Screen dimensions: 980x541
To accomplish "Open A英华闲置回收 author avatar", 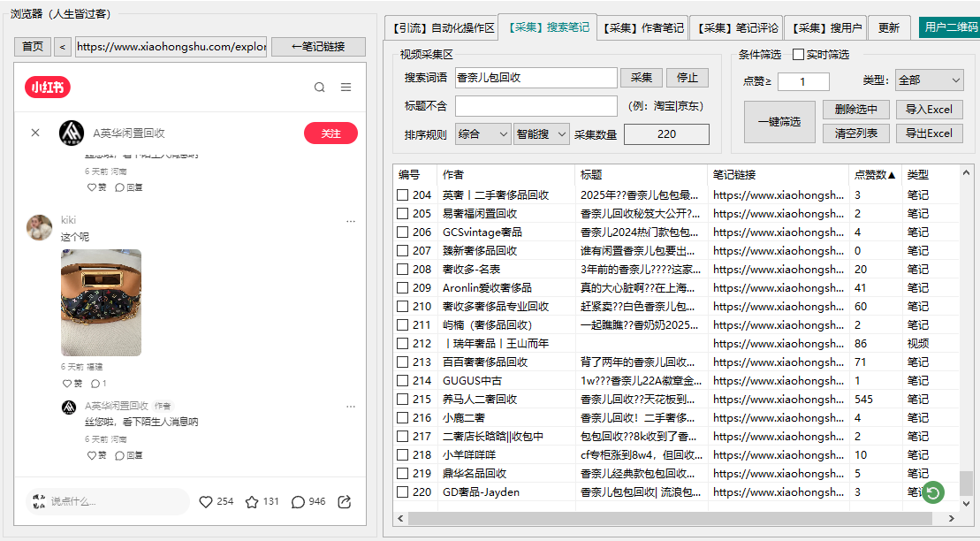I will coord(72,133).
